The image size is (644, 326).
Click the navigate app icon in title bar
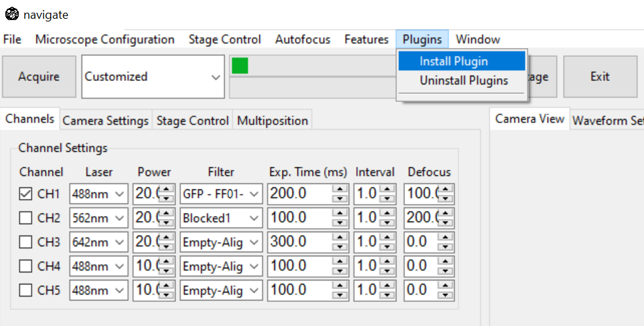tap(11, 15)
